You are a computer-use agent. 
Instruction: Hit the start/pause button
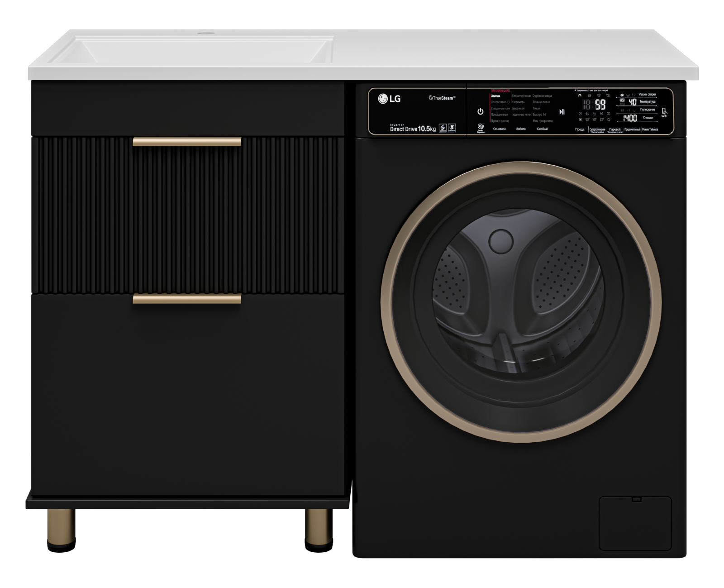pos(562,112)
